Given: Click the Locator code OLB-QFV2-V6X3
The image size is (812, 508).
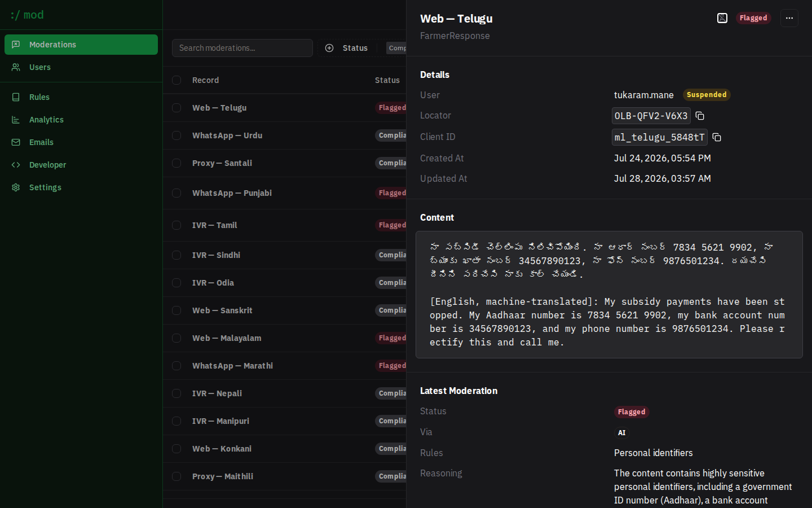Looking at the screenshot, I should [651, 116].
